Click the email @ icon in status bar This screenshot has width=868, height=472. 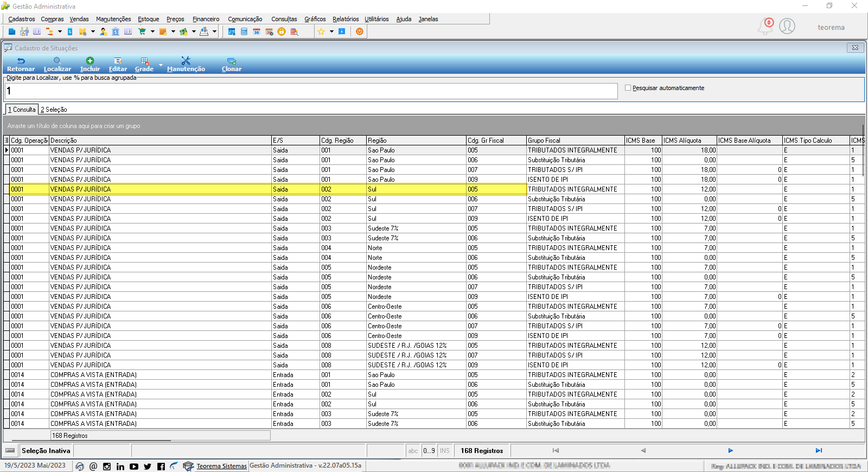93,467
